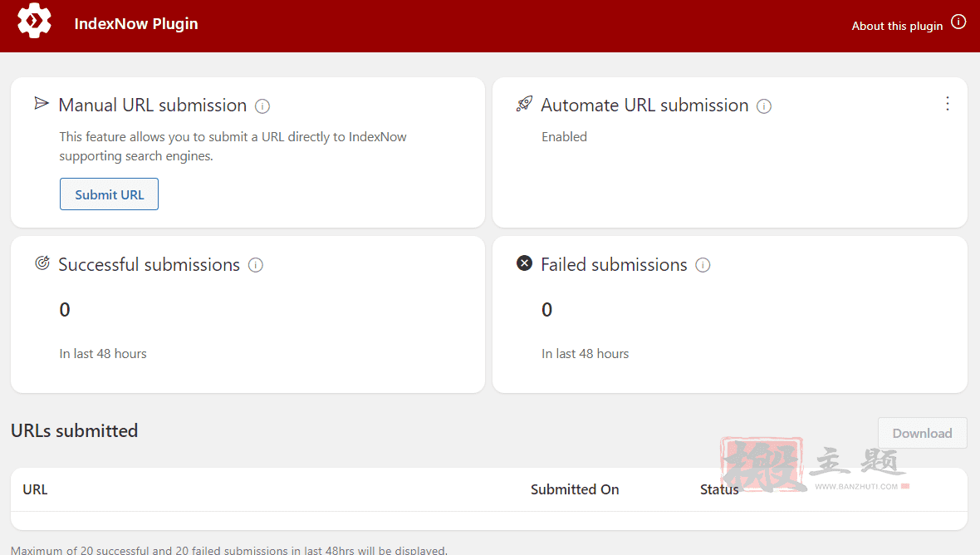Show info tooltip for Automate URL submission
The width and height of the screenshot is (980, 555).
(x=764, y=106)
